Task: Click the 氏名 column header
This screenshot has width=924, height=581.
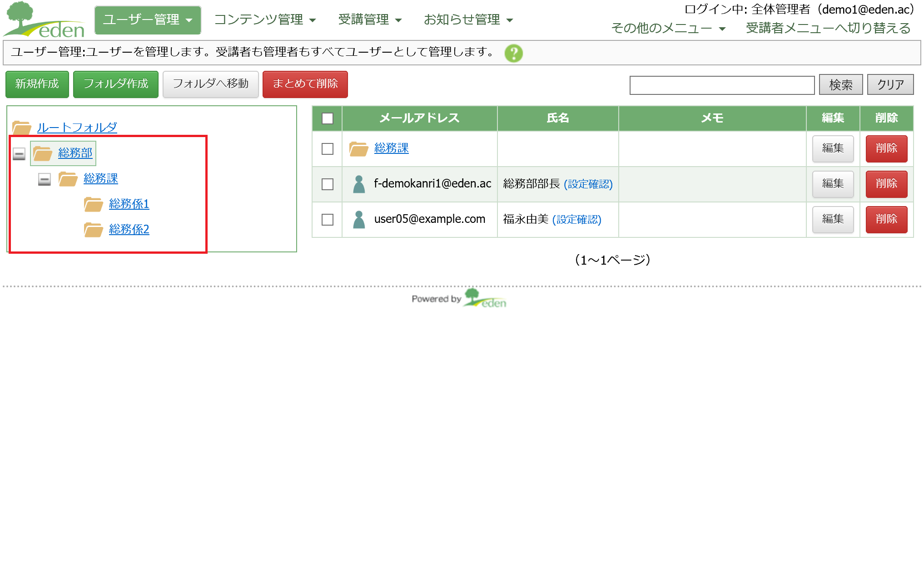Action: click(x=558, y=118)
